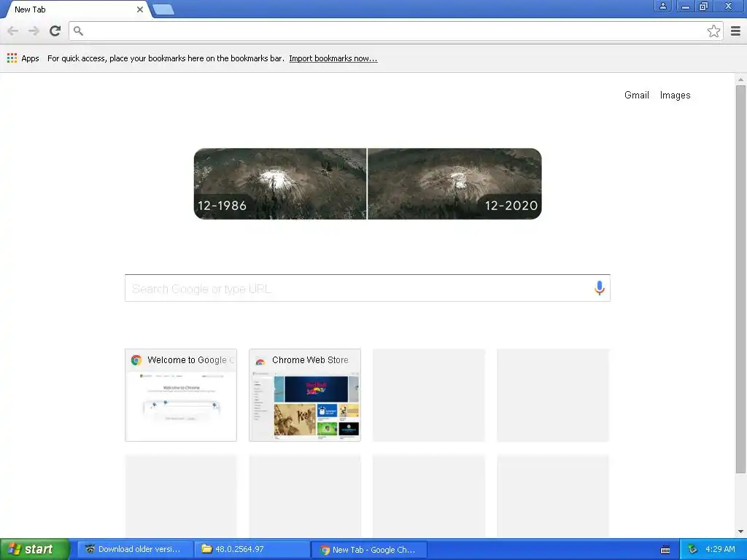The height and width of the screenshot is (560, 747).
Task: Click the Chrome profile person icon
Action: point(662,6)
